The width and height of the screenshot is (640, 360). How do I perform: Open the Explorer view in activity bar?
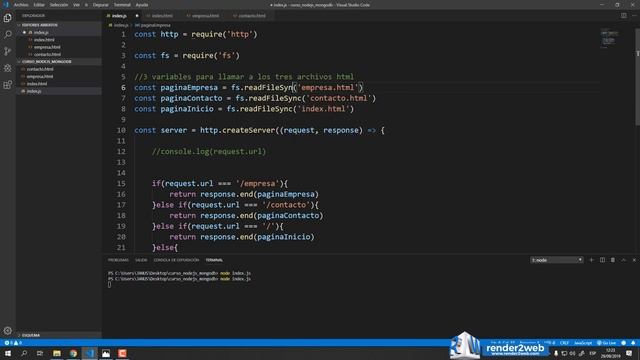click(x=7, y=18)
